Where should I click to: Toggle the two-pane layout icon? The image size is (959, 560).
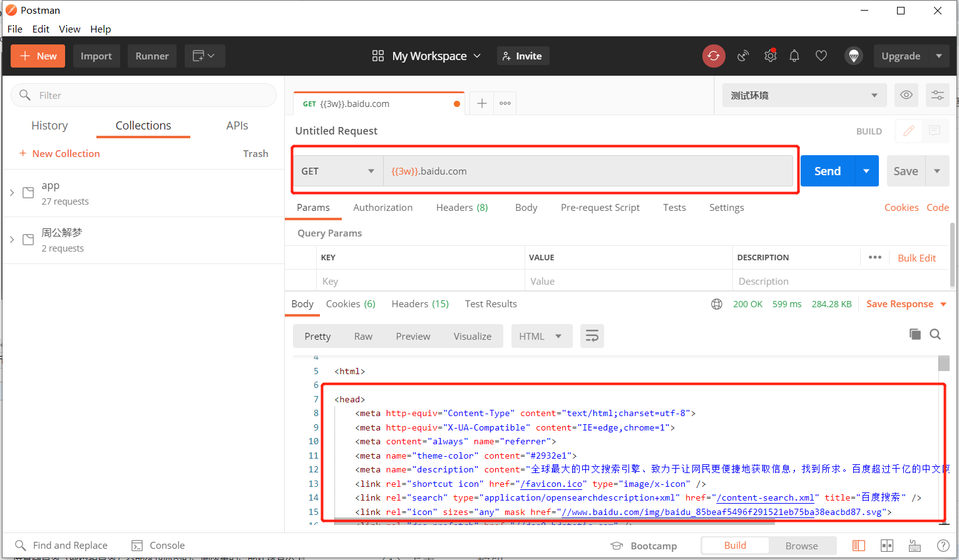click(859, 546)
